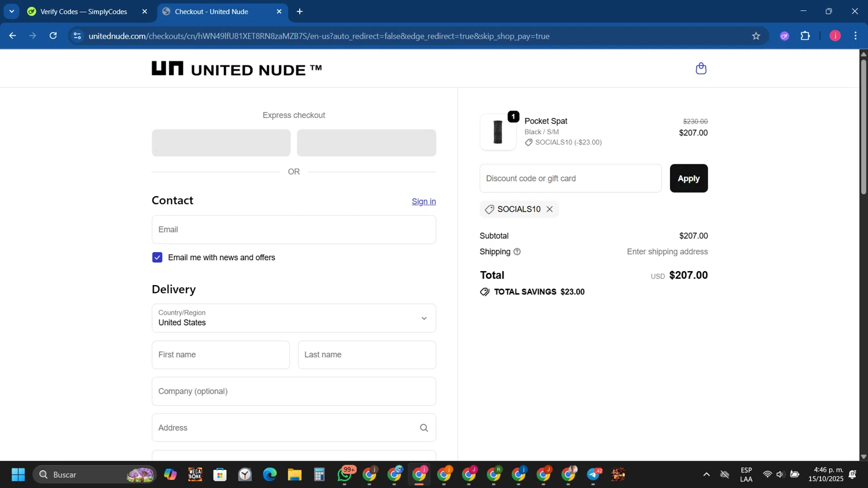Open the volume tray icon
Image resolution: width=868 pixels, height=488 pixels.
(x=780, y=475)
